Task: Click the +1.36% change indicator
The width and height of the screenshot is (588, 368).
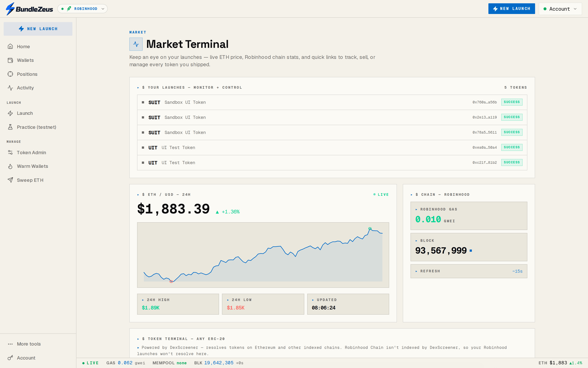Action: coord(228,212)
